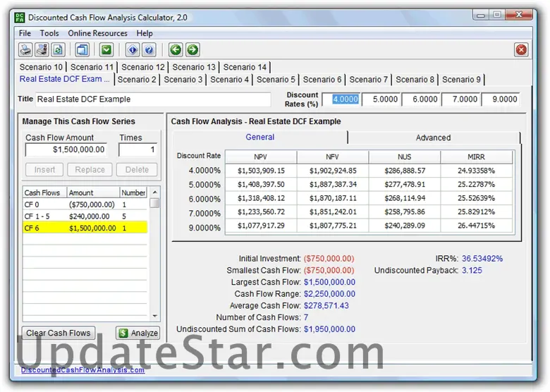Select the CF 1 - 5 cash flow row
Viewport: 550px width, 392px height.
click(85, 216)
